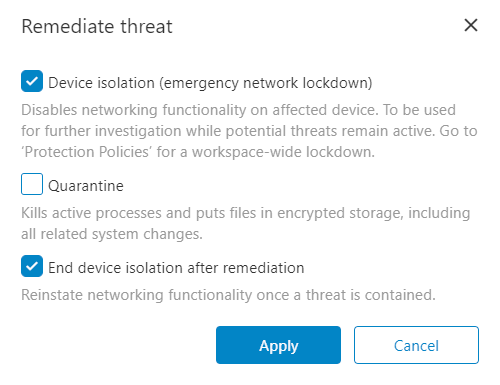This screenshot has width=500, height=385.
Task: Click the Remediate threat dialog title
Action: tap(97, 26)
